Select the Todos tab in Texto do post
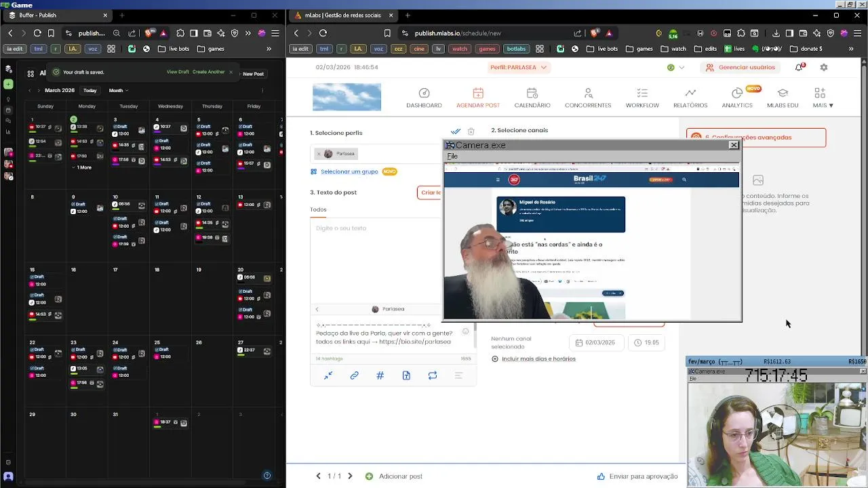Screen dimensions: 868x488 (318, 209)
